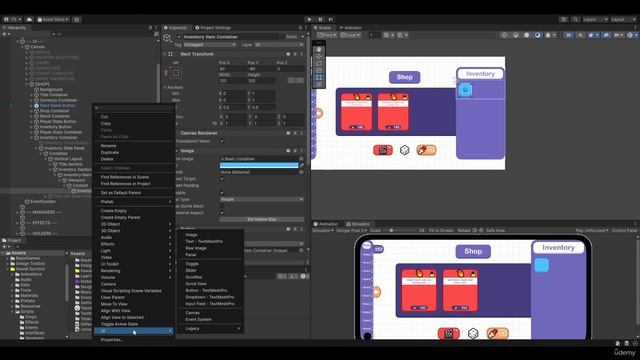
Task: Click the Set Native Size button
Action: (262, 219)
